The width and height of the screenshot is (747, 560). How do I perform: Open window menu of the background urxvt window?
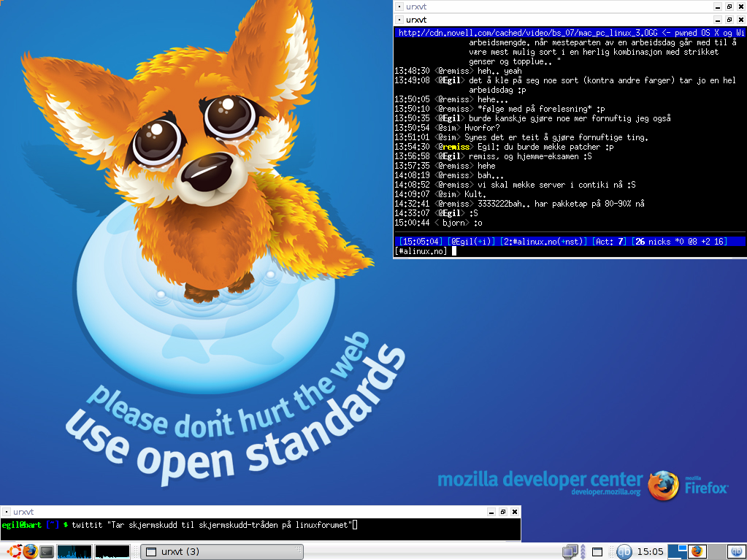pos(399,7)
